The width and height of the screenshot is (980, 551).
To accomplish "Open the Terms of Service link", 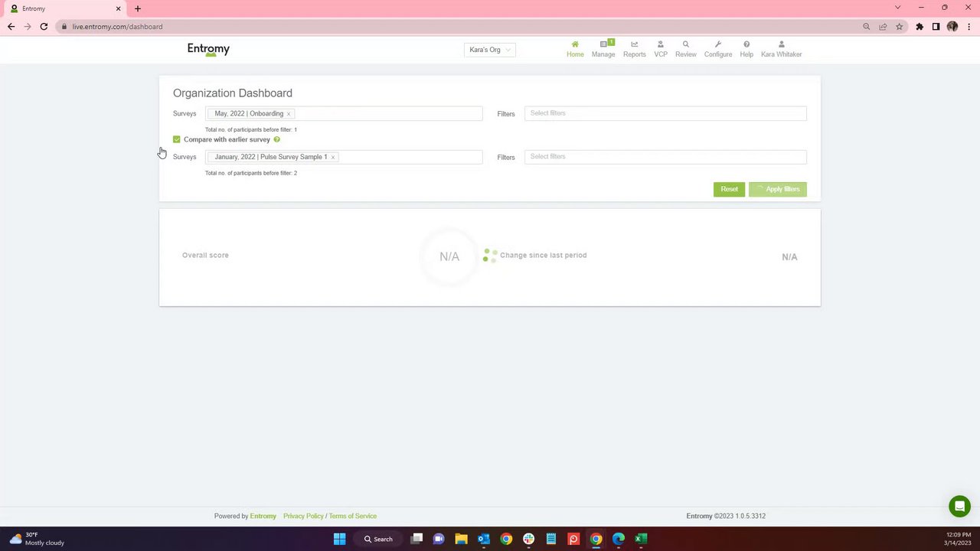I will tap(353, 516).
